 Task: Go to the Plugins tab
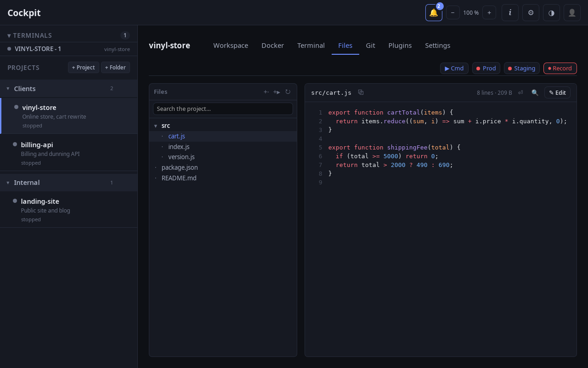tap(400, 46)
